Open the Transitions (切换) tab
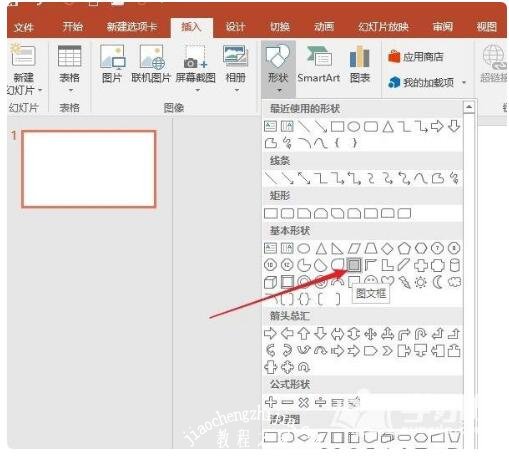 (x=280, y=26)
